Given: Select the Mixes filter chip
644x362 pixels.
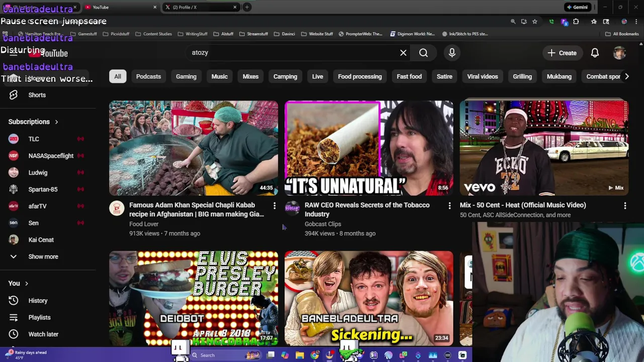Looking at the screenshot, I should pos(251,76).
